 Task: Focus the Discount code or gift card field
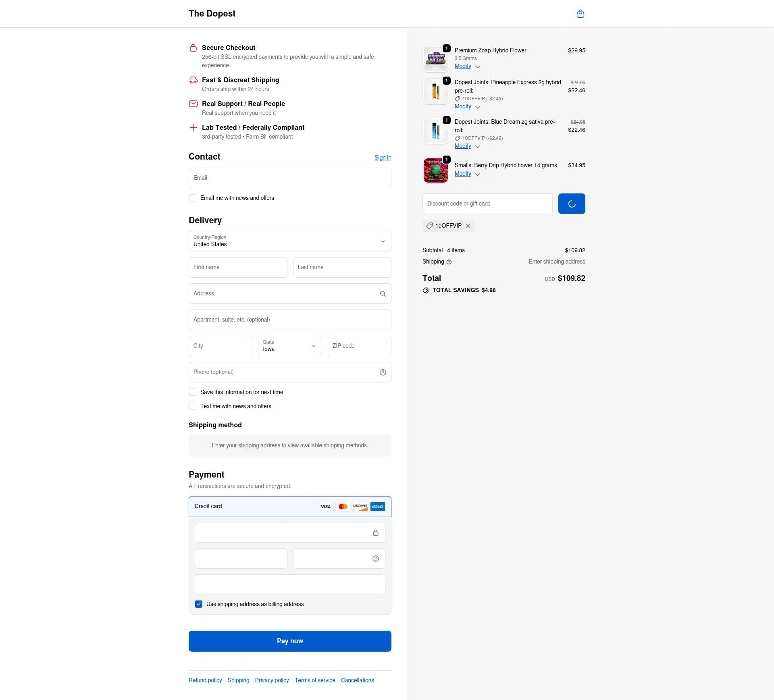coord(487,204)
